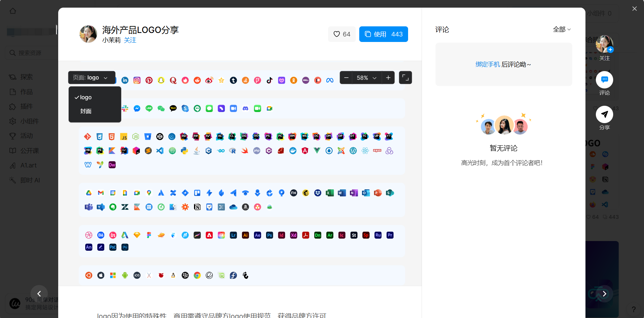Click the Chrome logo in preview
The image size is (644, 318).
pos(197,275)
